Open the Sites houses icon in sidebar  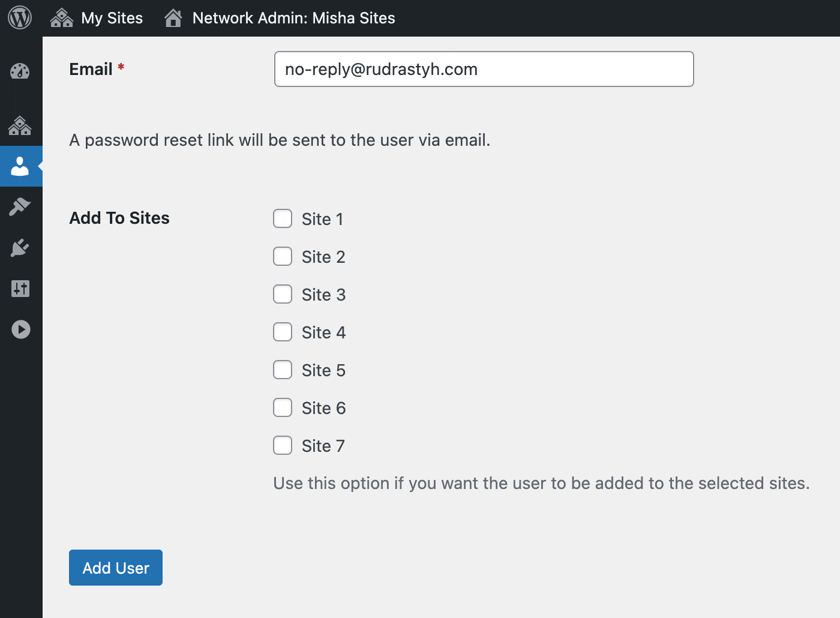(20, 125)
